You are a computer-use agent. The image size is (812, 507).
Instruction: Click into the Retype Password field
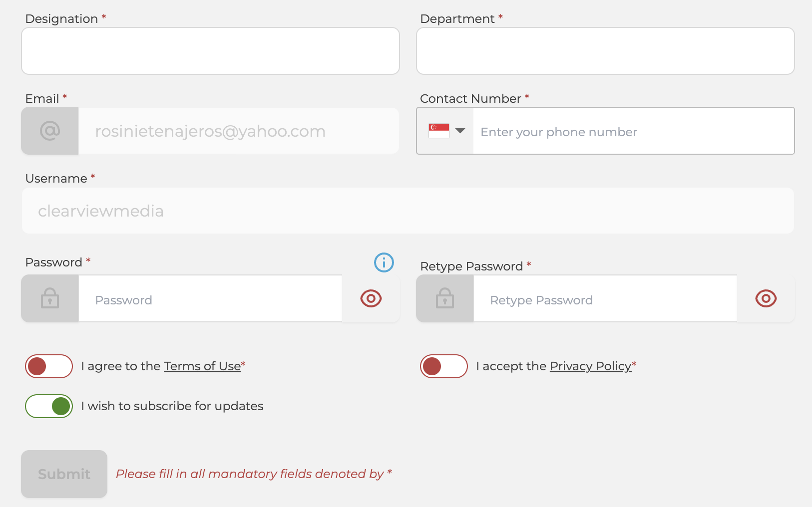point(605,298)
